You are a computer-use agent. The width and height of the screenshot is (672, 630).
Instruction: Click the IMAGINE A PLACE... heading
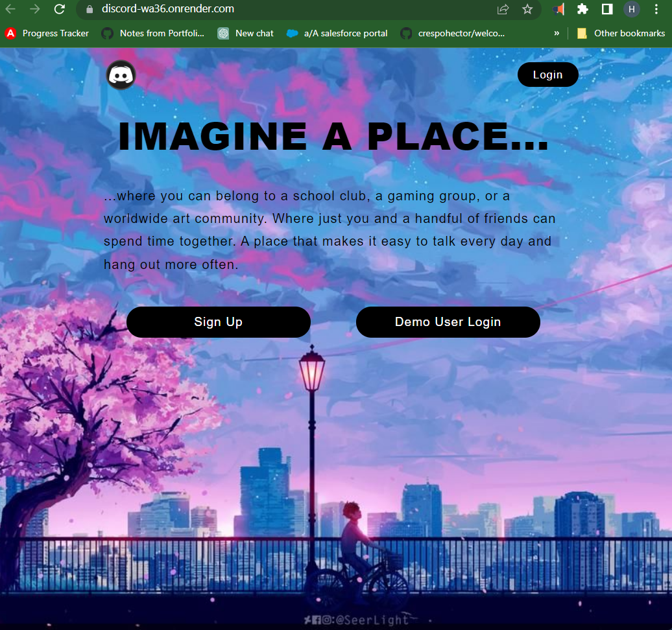point(333,136)
